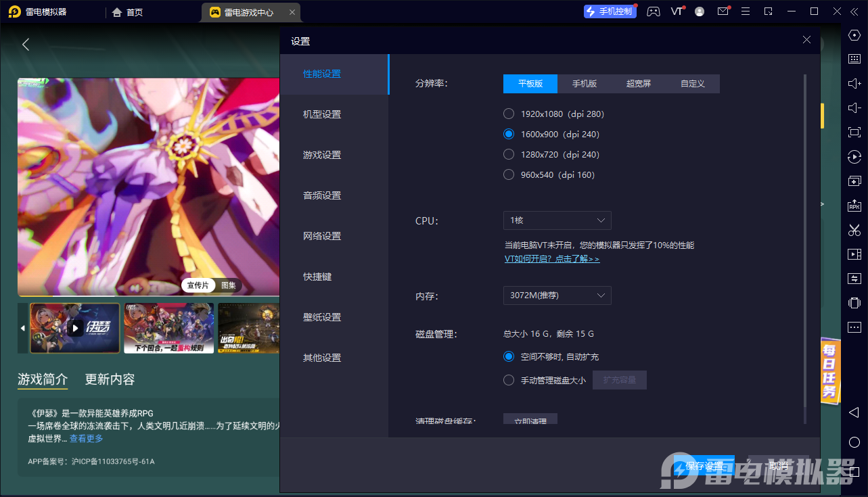Click the VT icon in title bar
The width and height of the screenshot is (868, 497).
click(x=677, y=11)
